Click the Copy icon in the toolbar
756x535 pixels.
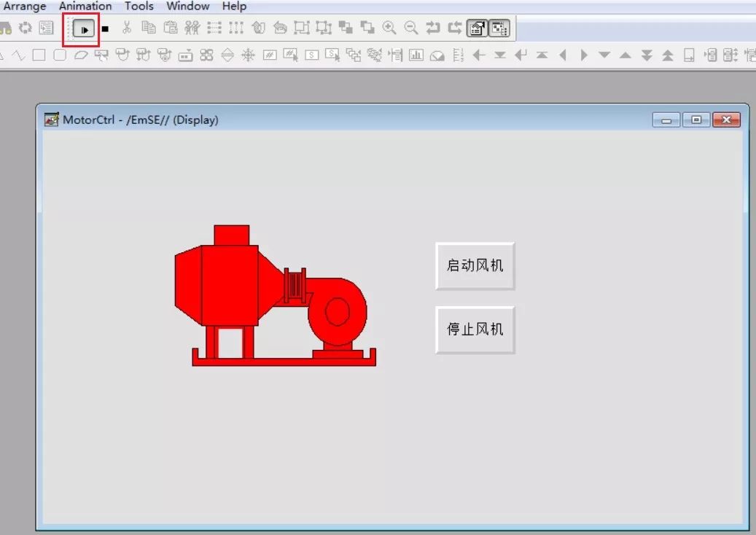tap(148, 28)
